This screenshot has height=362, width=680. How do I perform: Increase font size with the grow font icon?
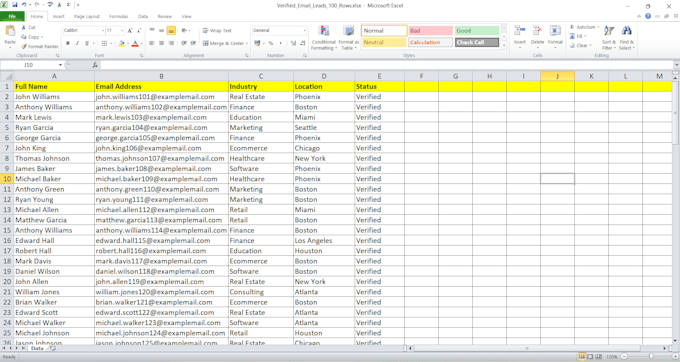[130, 30]
